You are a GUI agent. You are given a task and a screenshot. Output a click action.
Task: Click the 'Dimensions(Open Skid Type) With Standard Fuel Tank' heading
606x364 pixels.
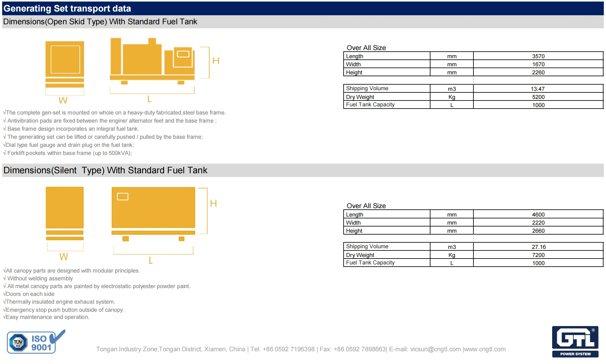[100, 21]
